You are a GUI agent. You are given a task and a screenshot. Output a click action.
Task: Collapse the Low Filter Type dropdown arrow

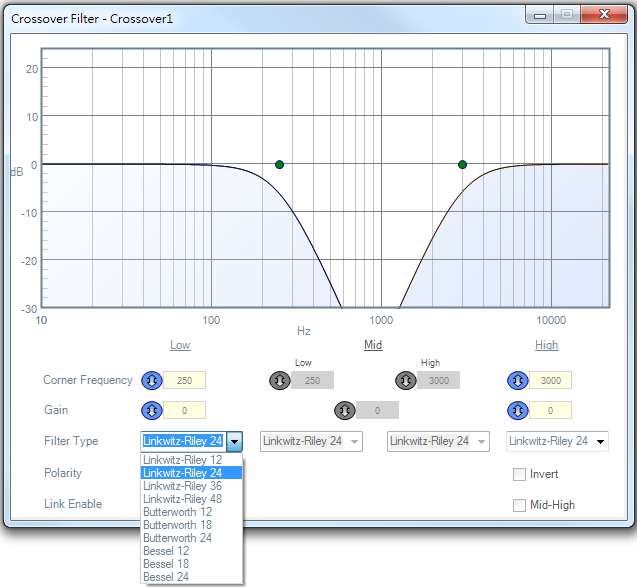(x=234, y=442)
